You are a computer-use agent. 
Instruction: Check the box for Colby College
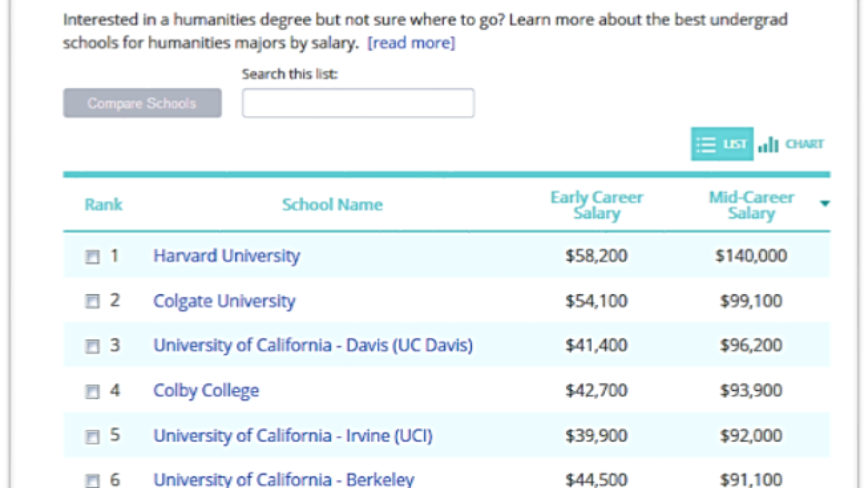point(92,392)
